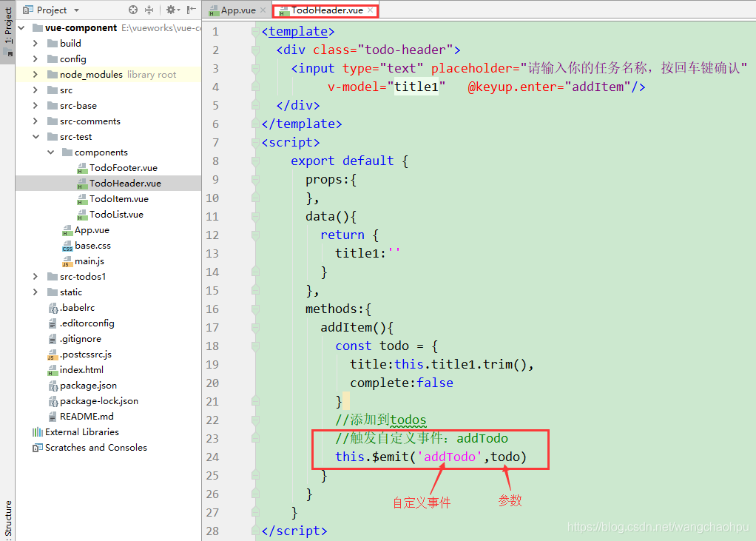756x541 pixels.
Task: Fold the data function at line 11
Action: [255, 217]
